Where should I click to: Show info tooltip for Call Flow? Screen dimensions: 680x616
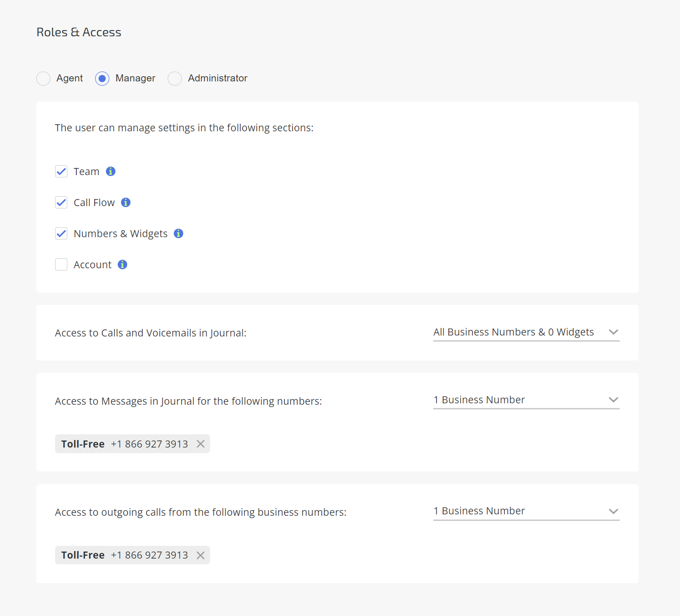coord(126,202)
